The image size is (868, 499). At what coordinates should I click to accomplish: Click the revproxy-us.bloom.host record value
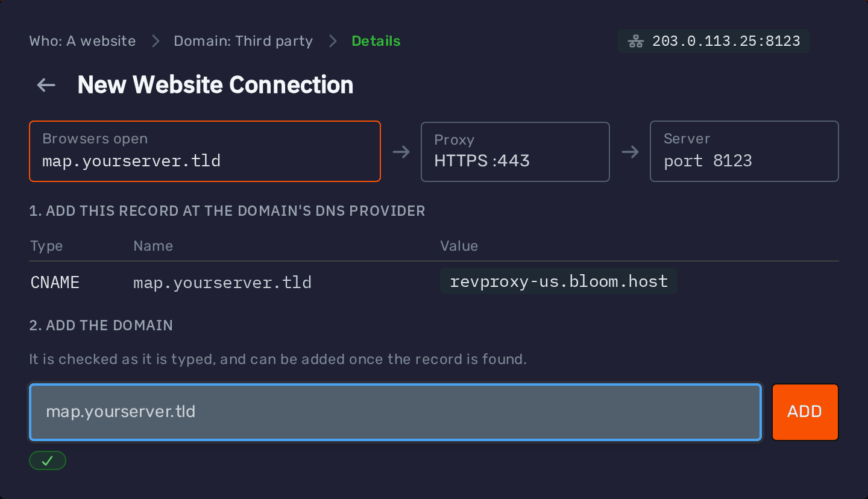tap(559, 281)
